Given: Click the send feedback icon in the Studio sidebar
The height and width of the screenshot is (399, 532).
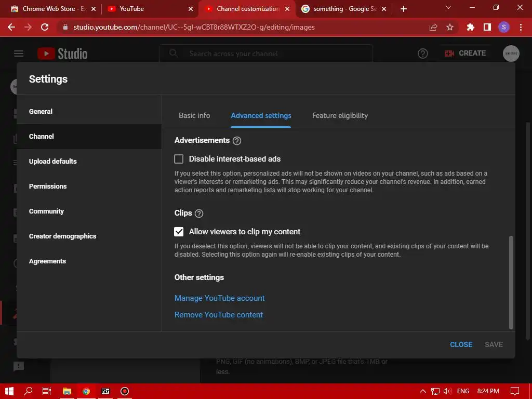Looking at the screenshot, I should tap(19, 366).
